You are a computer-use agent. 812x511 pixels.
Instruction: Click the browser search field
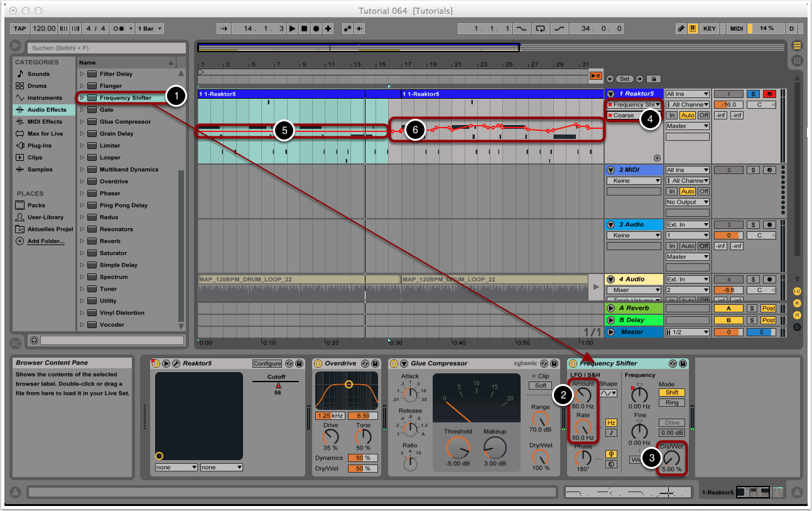105,48
